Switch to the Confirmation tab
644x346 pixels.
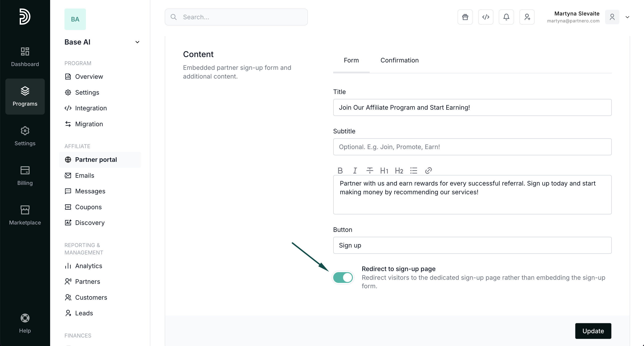tap(399, 60)
